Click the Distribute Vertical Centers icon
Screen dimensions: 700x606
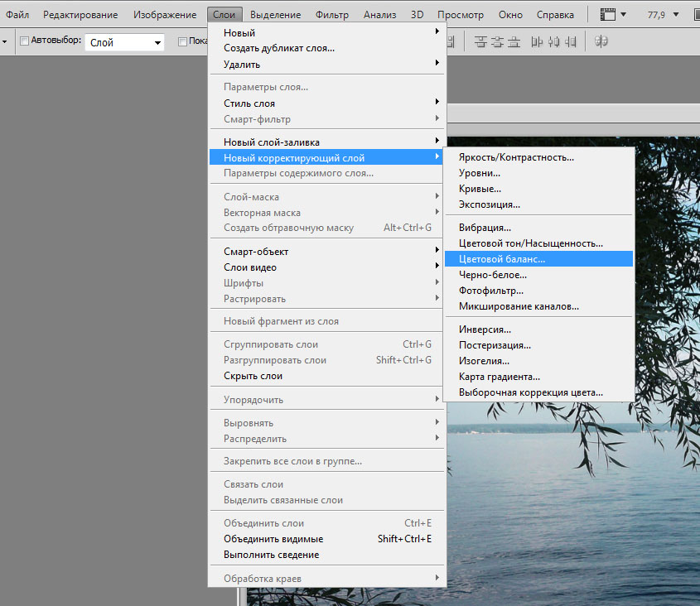pos(497,42)
